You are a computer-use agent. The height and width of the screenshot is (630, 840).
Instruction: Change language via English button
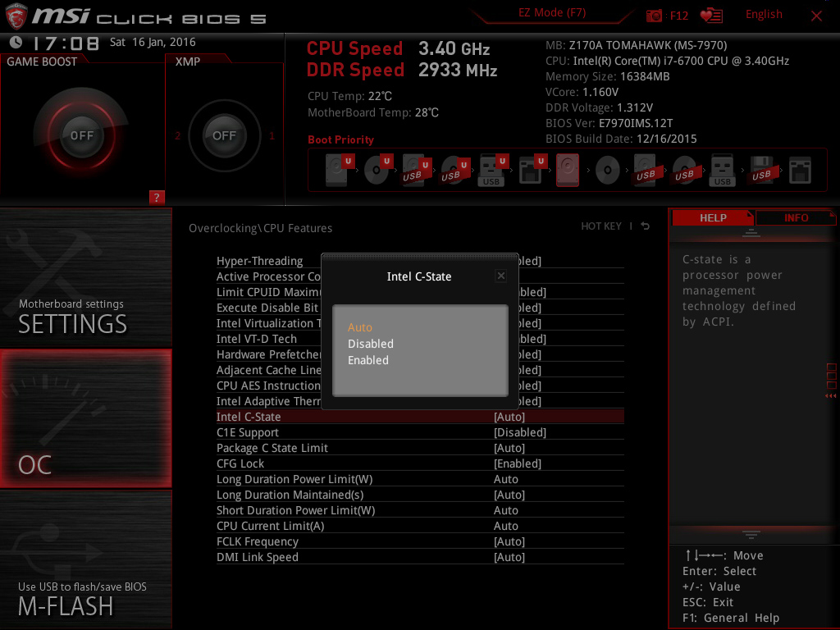tap(764, 15)
